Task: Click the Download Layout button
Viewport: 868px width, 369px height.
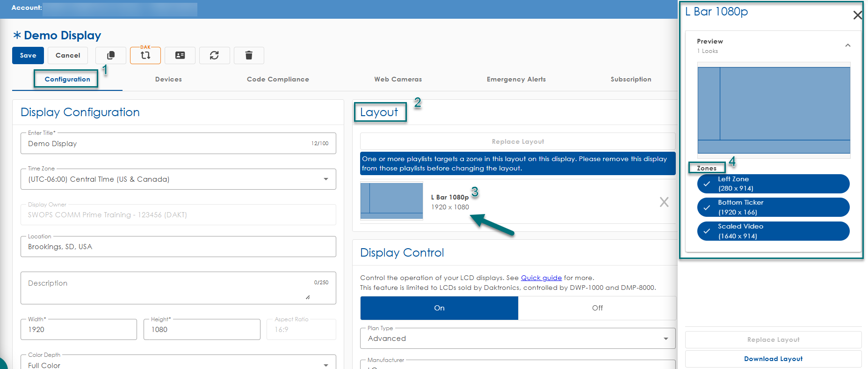Action: click(773, 359)
